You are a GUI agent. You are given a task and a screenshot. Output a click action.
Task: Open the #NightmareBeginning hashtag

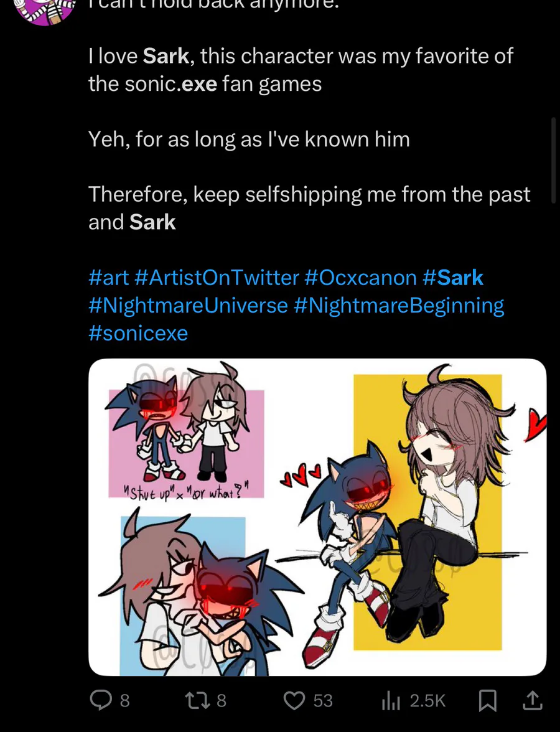coord(399,306)
